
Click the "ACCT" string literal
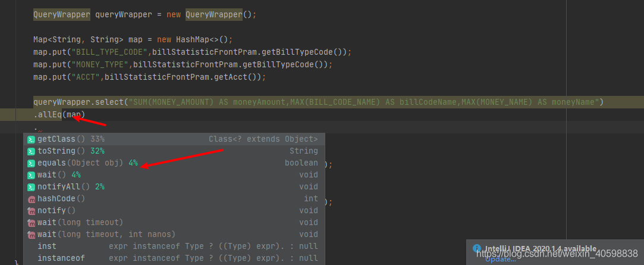[x=86, y=77]
